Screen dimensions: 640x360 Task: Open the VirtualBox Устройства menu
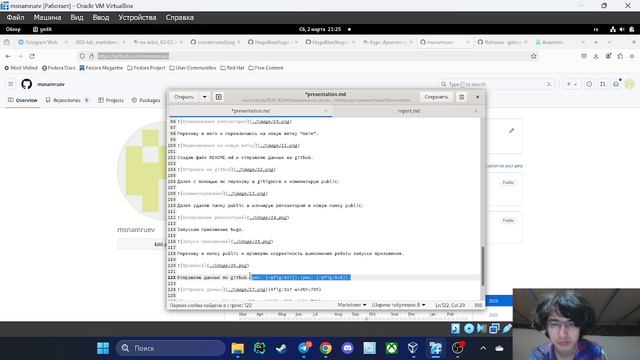(138, 18)
